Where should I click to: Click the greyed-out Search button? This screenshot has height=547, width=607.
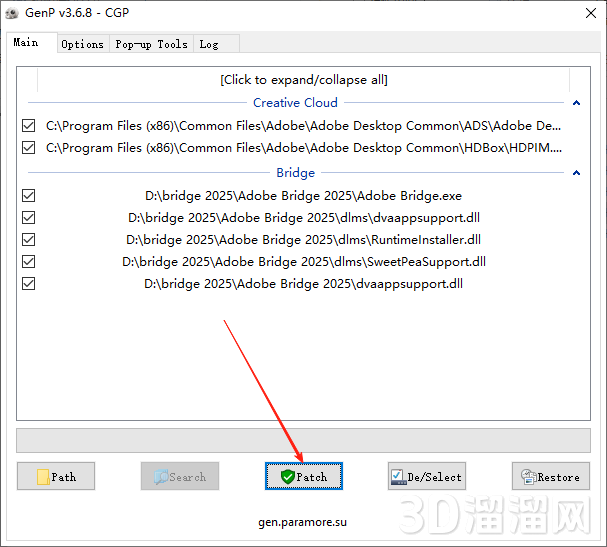tap(180, 476)
